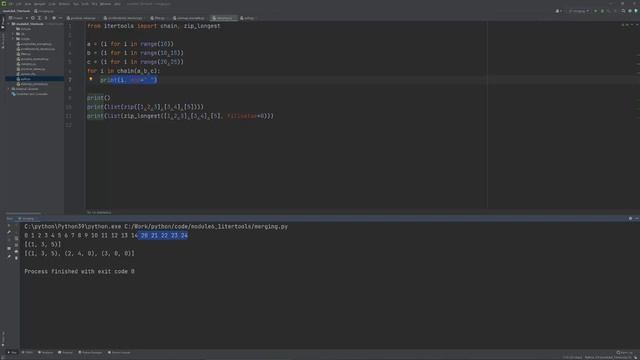
Task: Open the Edit menu
Action: [x=18, y=4]
